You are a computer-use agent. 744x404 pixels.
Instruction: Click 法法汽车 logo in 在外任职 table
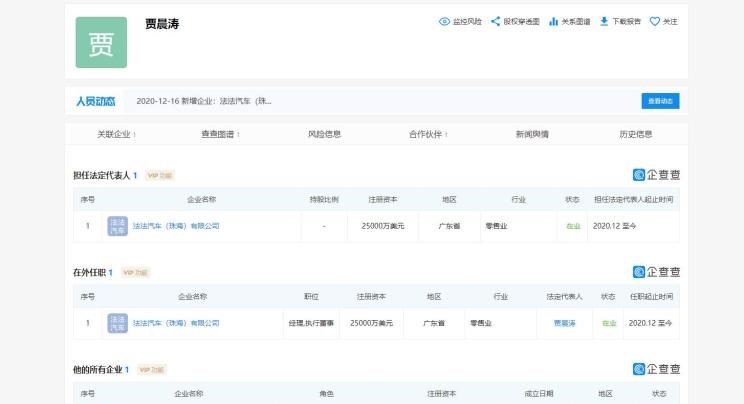(x=117, y=323)
